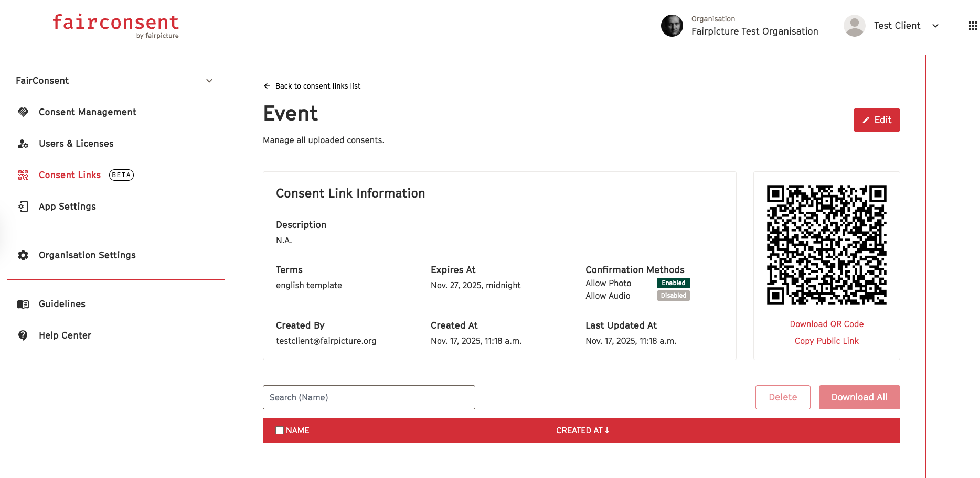Click the Consent Links QR icon
This screenshot has width=980, height=478.
[x=23, y=175]
